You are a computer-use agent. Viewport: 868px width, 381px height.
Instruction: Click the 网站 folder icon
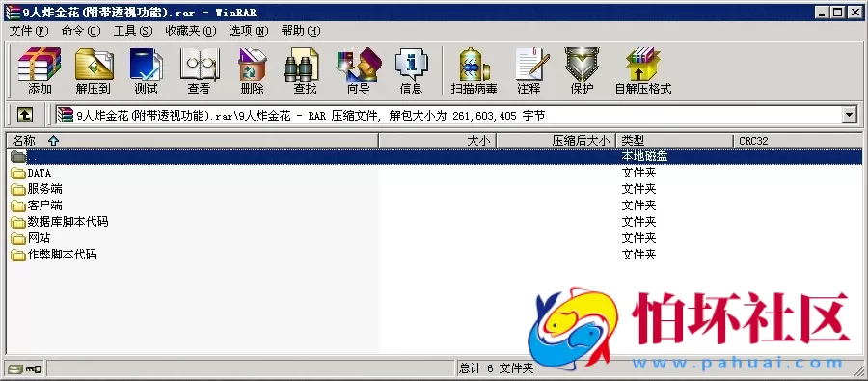click(18, 238)
